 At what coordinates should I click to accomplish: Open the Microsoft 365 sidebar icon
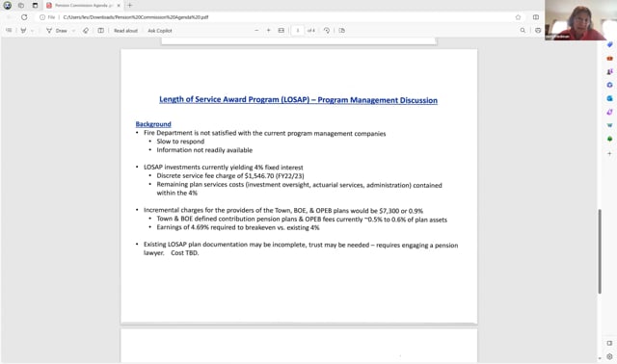609,85
